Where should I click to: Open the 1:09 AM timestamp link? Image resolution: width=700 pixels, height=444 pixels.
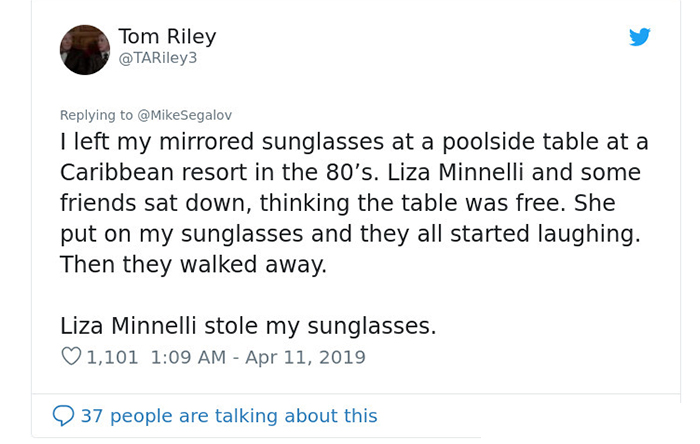[188, 357]
